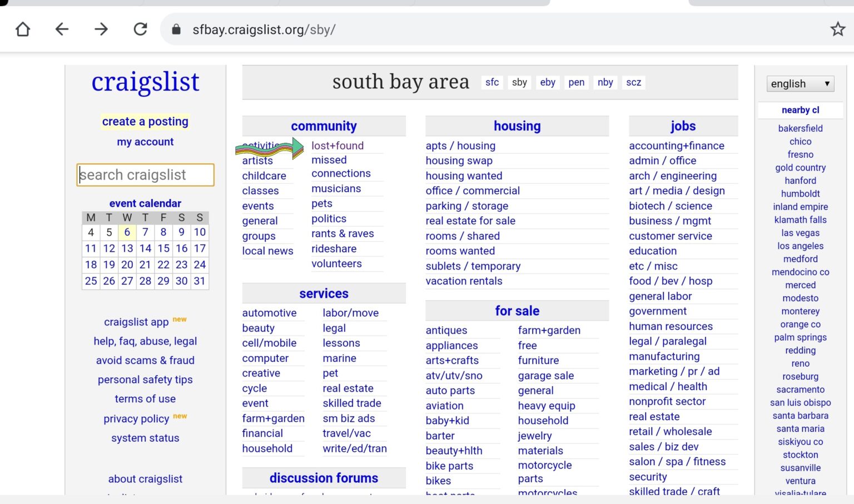Open garage sale listings

tap(546, 376)
